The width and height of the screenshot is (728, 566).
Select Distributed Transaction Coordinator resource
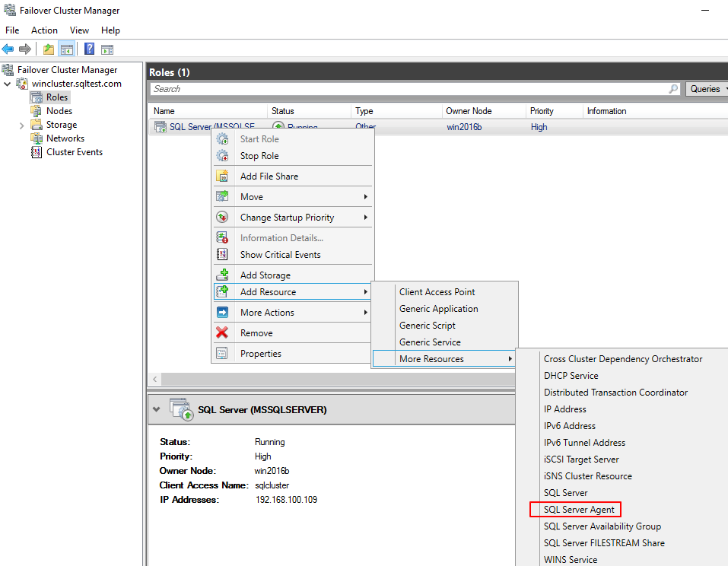(615, 393)
